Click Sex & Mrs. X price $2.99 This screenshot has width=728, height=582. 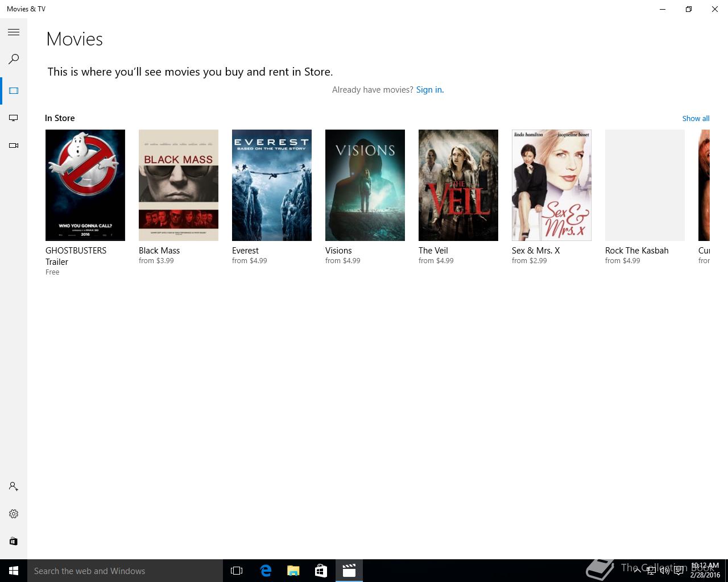point(530,261)
